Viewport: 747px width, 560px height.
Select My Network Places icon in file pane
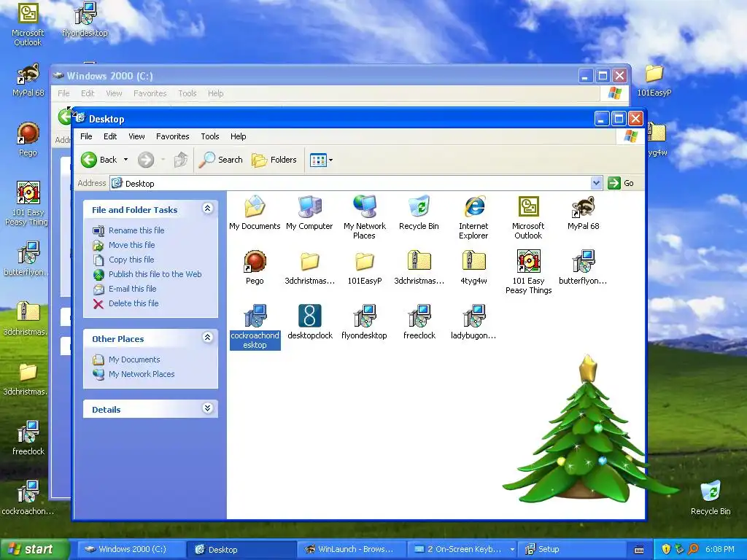[365, 217]
